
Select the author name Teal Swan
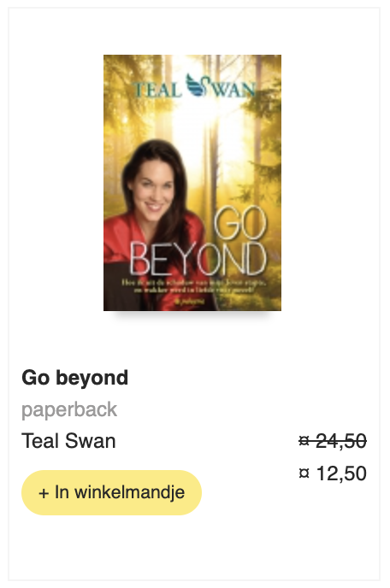pos(68,441)
